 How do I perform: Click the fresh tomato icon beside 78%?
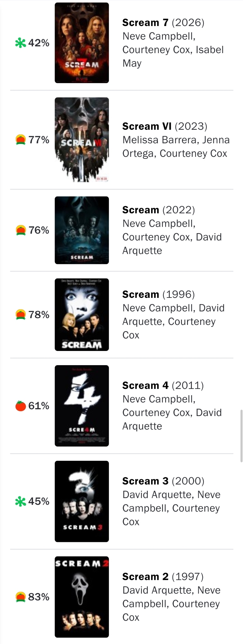21,315
